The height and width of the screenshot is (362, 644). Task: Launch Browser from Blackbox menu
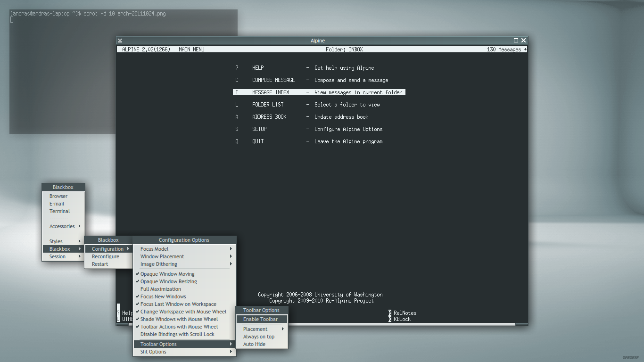click(x=63, y=196)
